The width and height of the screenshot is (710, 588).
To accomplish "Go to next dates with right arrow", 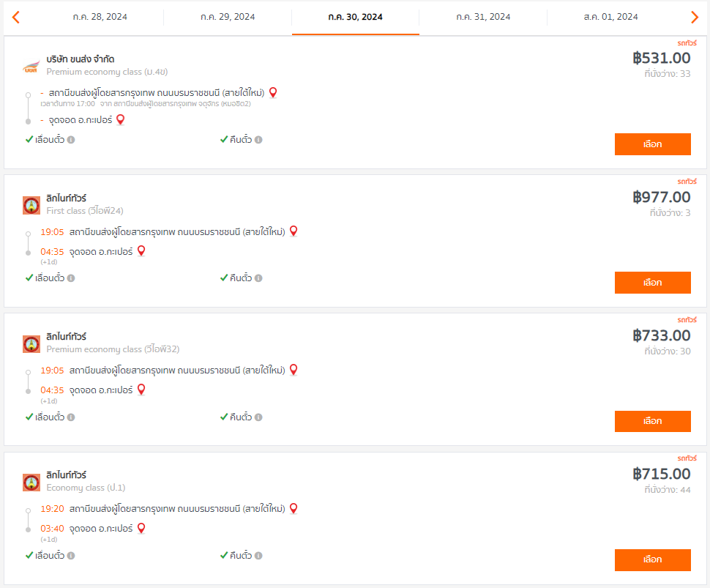I will (x=695, y=18).
